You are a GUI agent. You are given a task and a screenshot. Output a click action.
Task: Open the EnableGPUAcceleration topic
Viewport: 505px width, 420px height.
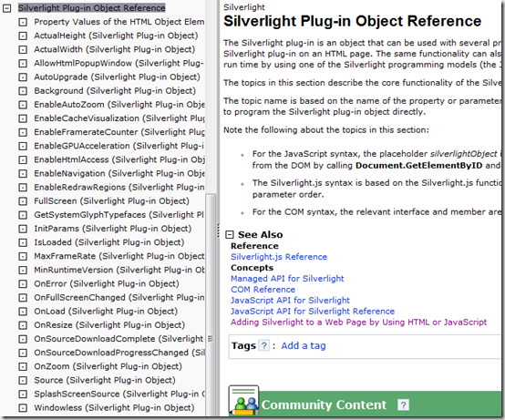pyautogui.click(x=119, y=146)
